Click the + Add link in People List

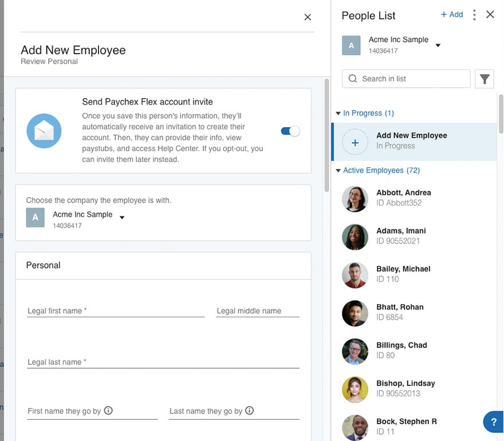pyautogui.click(x=452, y=14)
